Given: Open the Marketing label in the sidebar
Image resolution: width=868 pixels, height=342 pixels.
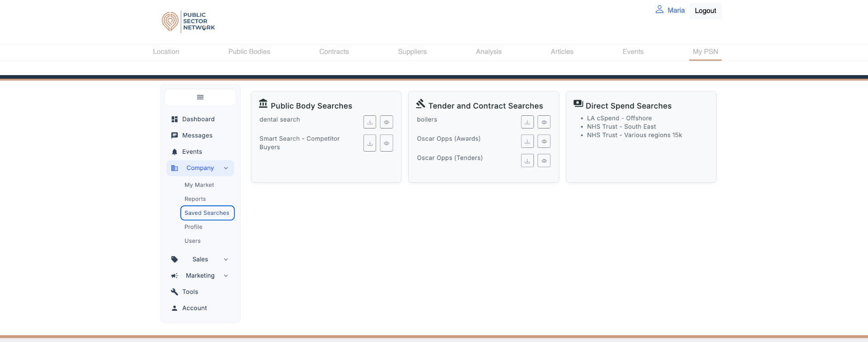Looking at the screenshot, I should pos(200,276).
